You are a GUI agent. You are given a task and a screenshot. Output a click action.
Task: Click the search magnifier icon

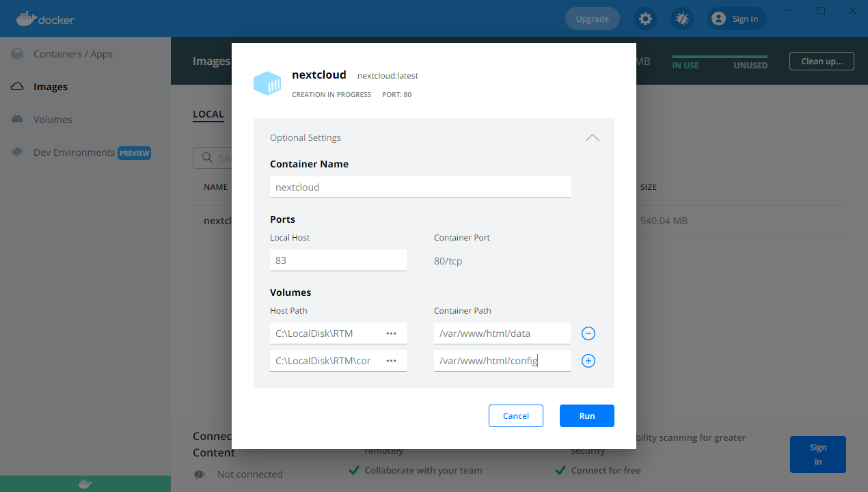point(206,158)
